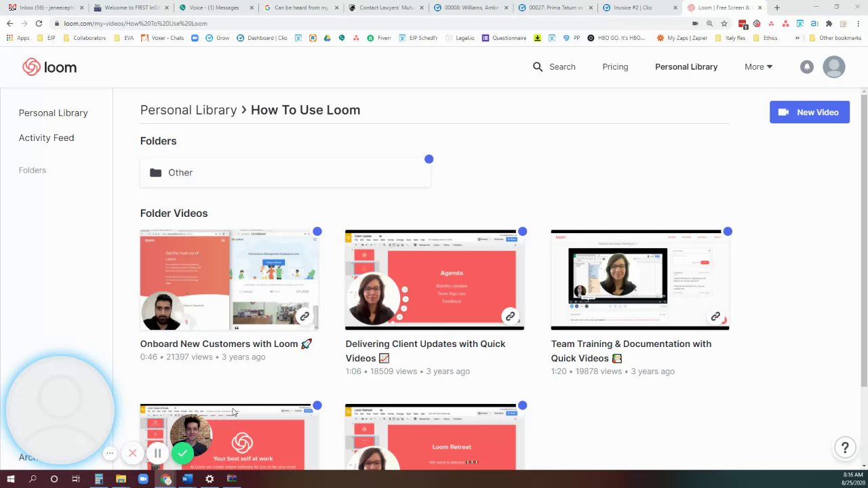Image resolution: width=868 pixels, height=488 pixels.
Task: Select Delivering Client Updates video checkbox
Action: 522,232
